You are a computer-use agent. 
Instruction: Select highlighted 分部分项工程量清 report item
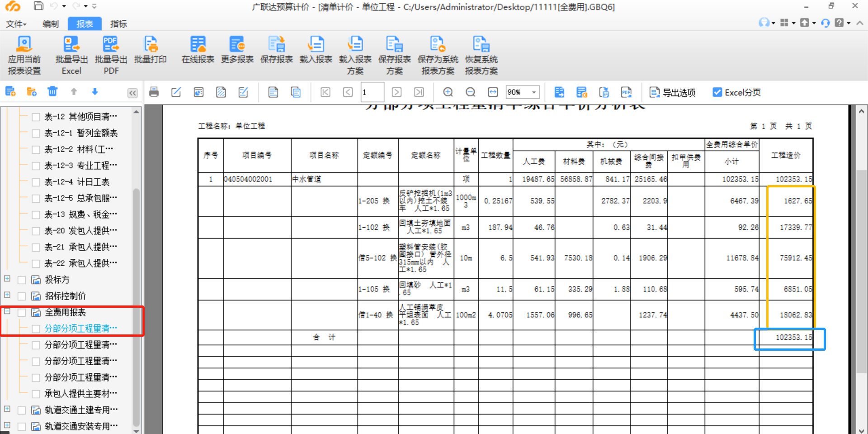click(80, 329)
